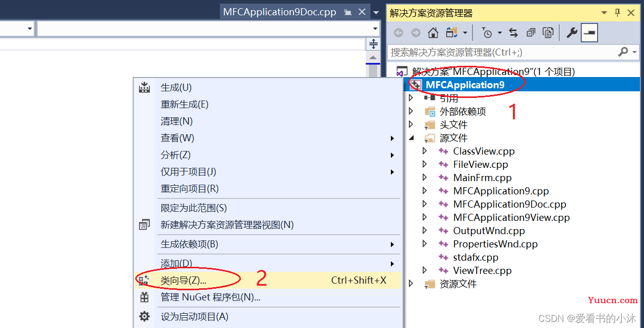Screen dimensions: 644x328
Task: Click the Forward navigation arrow in Solution Explorer
Action: [x=416, y=33]
